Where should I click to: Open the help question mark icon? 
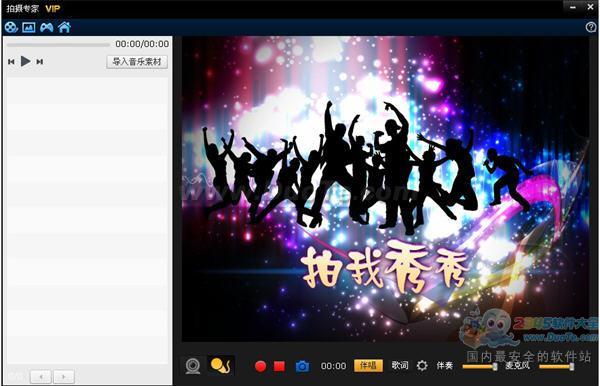coord(591,27)
